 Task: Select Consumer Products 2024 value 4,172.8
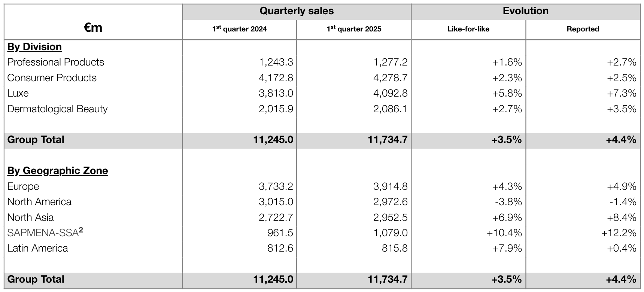pyautogui.click(x=276, y=78)
